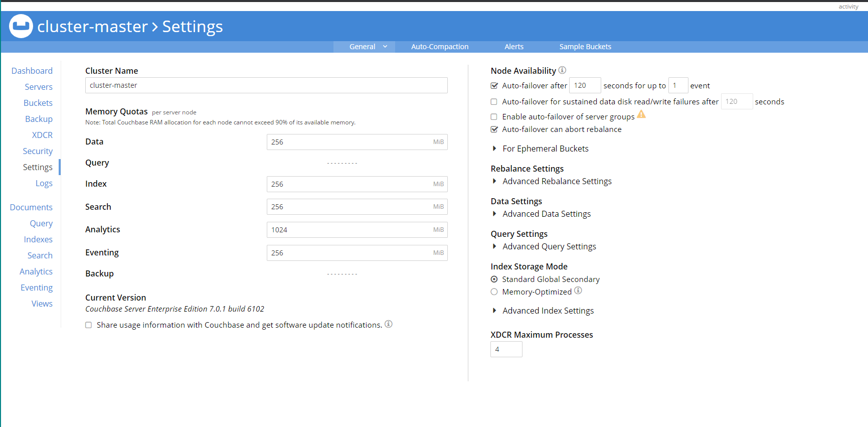Enable auto-failover for sustained disk failures
This screenshot has width=868, height=427.
click(x=494, y=102)
